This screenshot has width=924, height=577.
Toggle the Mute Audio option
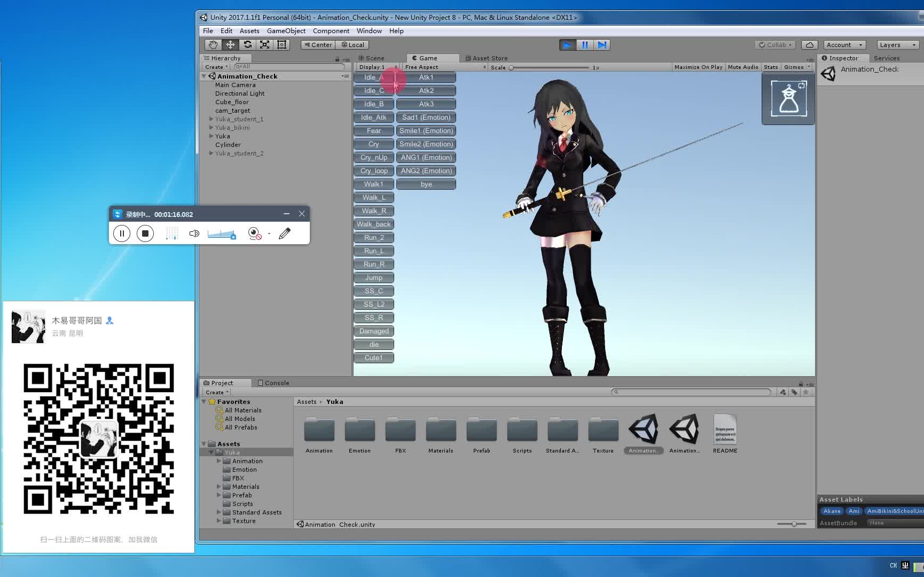click(742, 67)
